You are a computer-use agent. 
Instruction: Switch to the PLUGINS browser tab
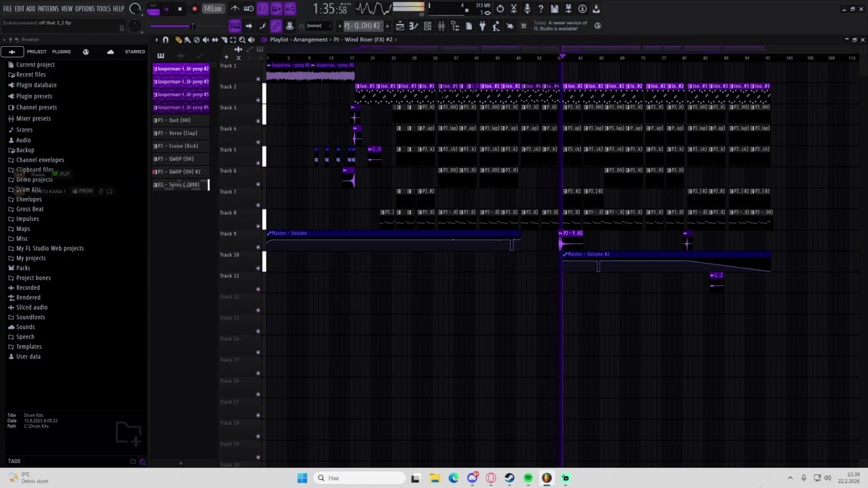[x=61, y=52]
